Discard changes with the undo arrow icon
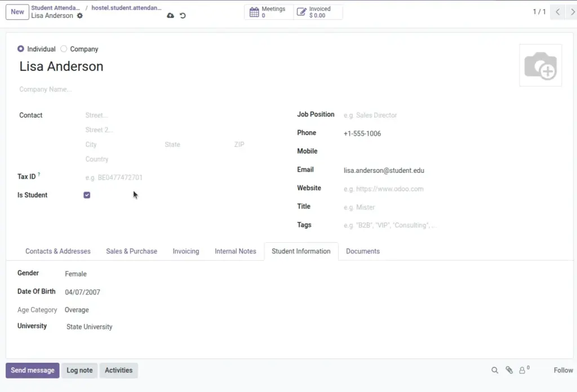Viewport: 577px width, 392px height. point(183,15)
